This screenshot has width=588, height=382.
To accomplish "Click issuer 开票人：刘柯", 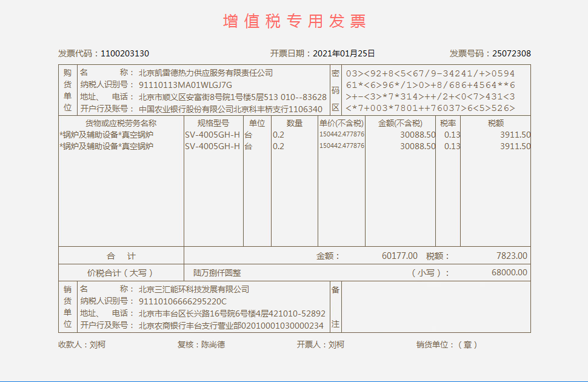I will tap(321, 344).
